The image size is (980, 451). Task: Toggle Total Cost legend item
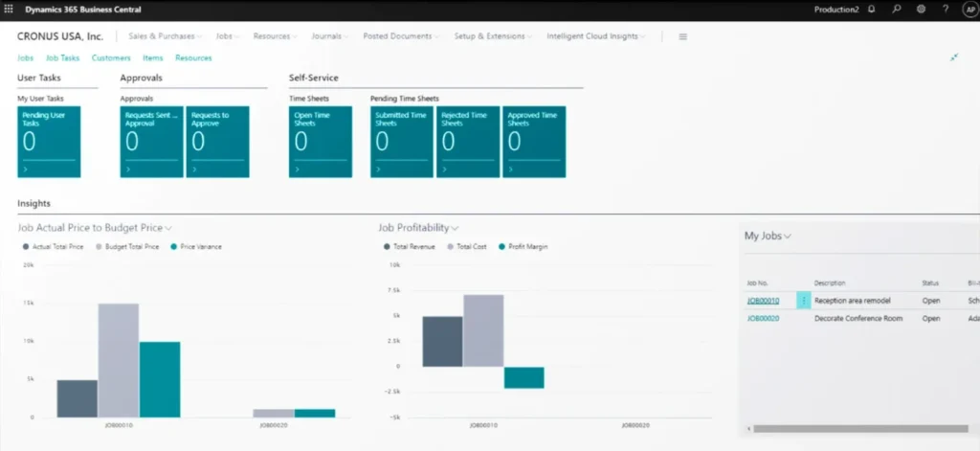467,247
